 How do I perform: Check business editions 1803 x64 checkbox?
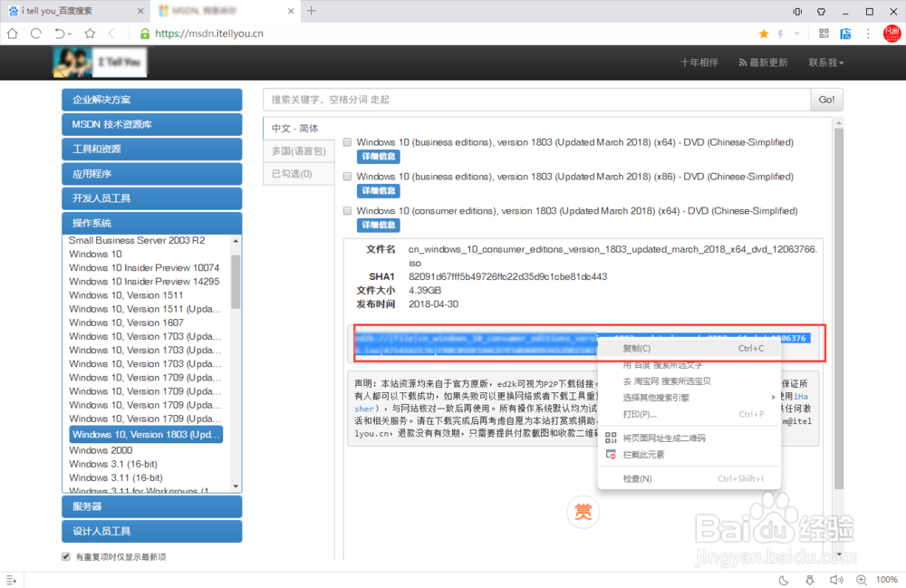pos(347,142)
